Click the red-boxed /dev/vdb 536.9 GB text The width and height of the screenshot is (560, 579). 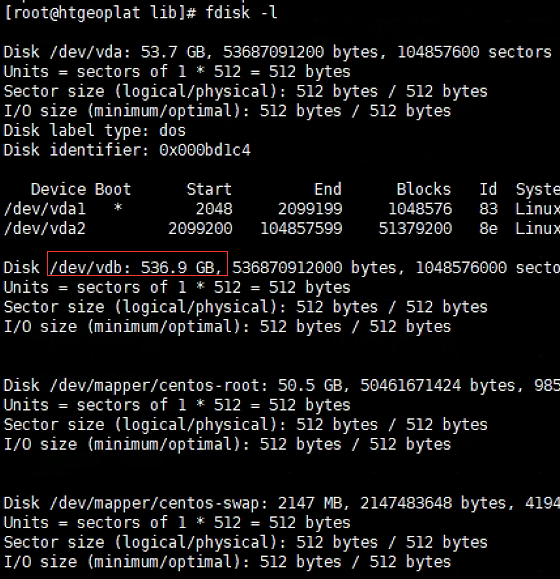coord(137,267)
